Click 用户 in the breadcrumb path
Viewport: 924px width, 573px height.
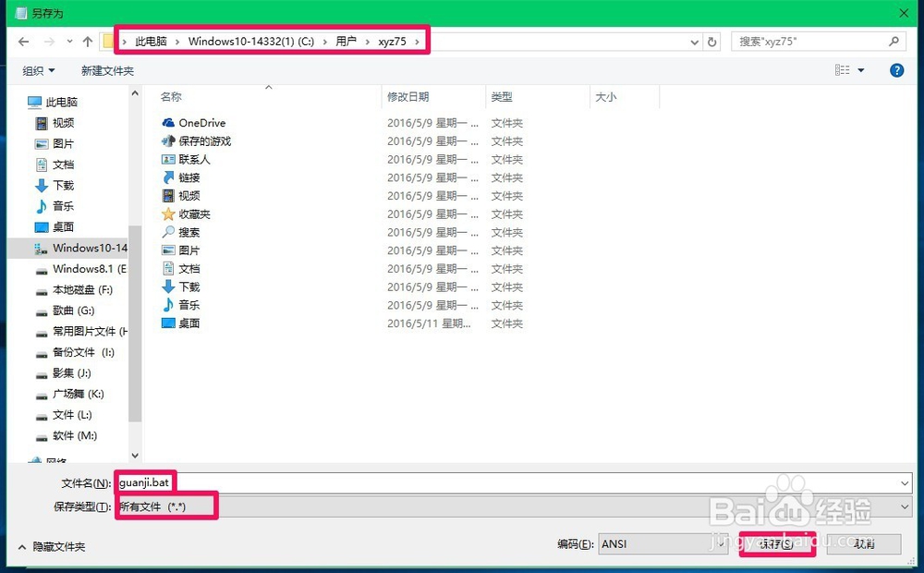pyautogui.click(x=346, y=41)
